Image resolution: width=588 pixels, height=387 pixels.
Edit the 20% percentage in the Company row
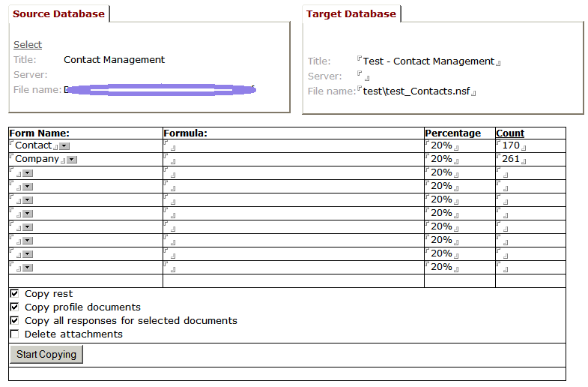point(442,159)
